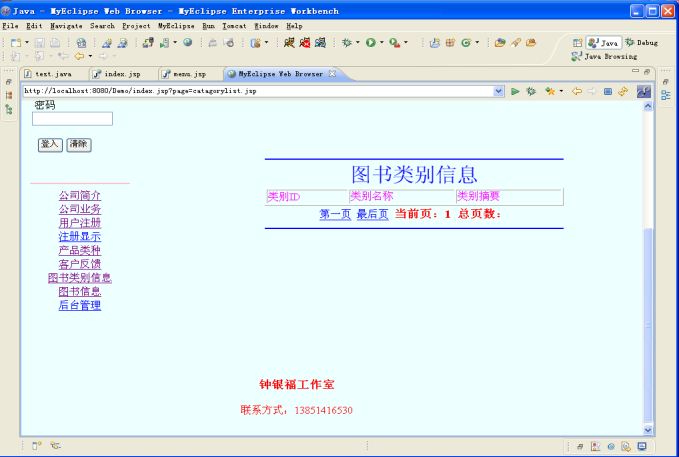Viewport: 679px width, 457px height.
Task: Restart Tomcat using the third cat icon
Action: pos(320,42)
